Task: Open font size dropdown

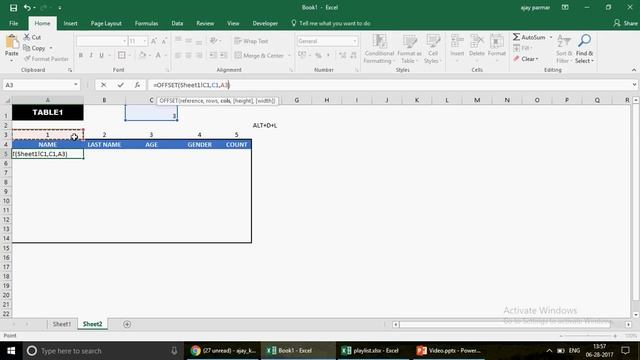Action: pyautogui.click(x=144, y=41)
